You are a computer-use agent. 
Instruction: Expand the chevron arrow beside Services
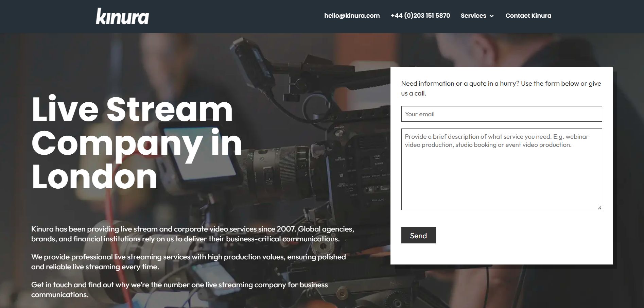pos(491,16)
